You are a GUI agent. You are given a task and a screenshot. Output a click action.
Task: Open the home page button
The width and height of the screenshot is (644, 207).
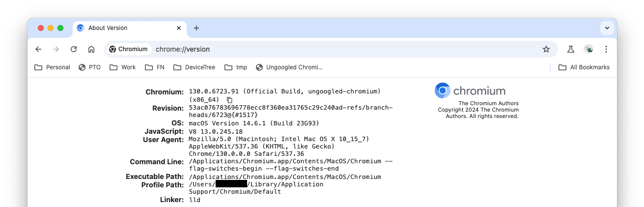(x=91, y=49)
